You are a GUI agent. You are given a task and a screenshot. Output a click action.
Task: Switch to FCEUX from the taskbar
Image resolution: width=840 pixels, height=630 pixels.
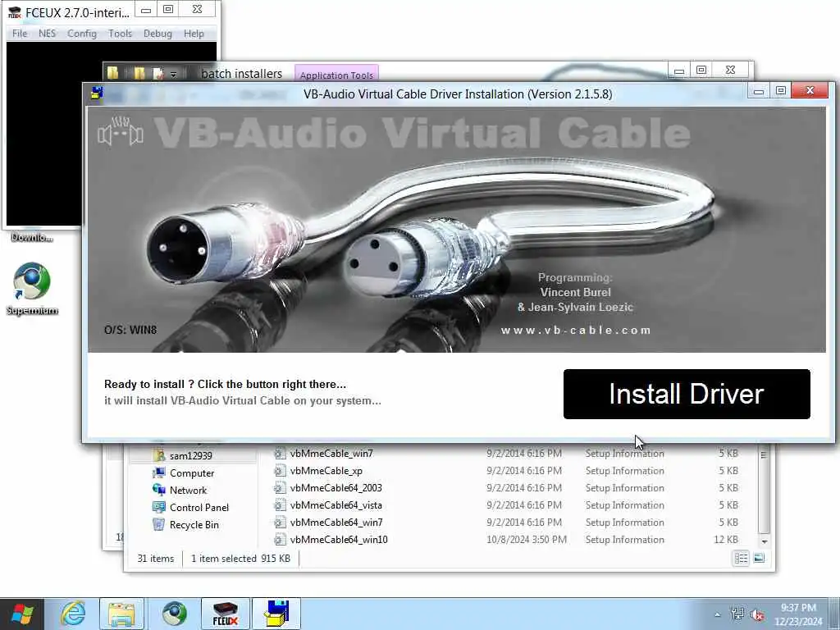[x=225, y=614]
